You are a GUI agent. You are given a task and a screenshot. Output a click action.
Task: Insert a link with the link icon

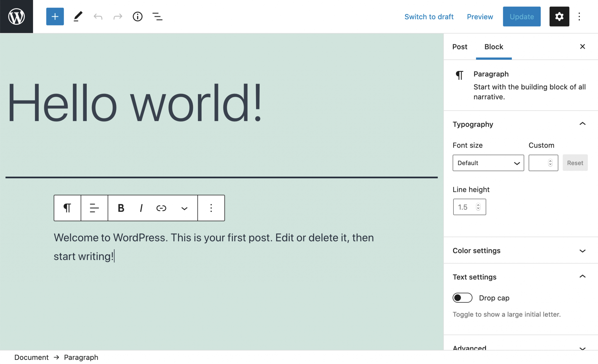(161, 208)
